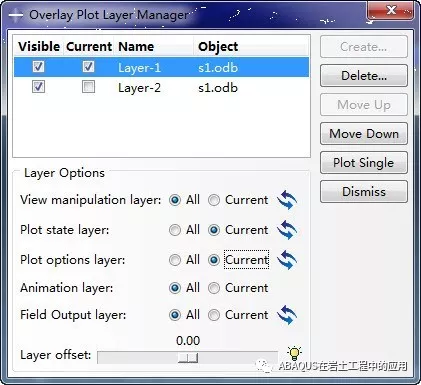Click sync icon for Plot state layer
Image resolution: width=421 pixels, height=385 pixels.
(x=287, y=230)
